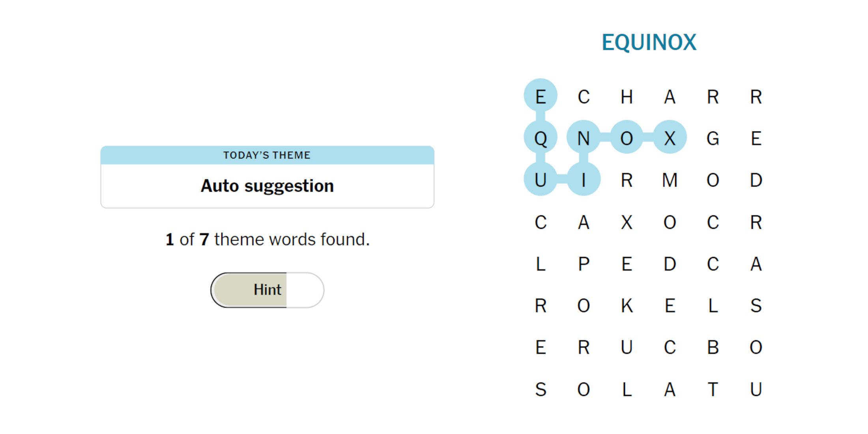Tap the letter B in the grid
The image size is (868, 434).
click(713, 348)
